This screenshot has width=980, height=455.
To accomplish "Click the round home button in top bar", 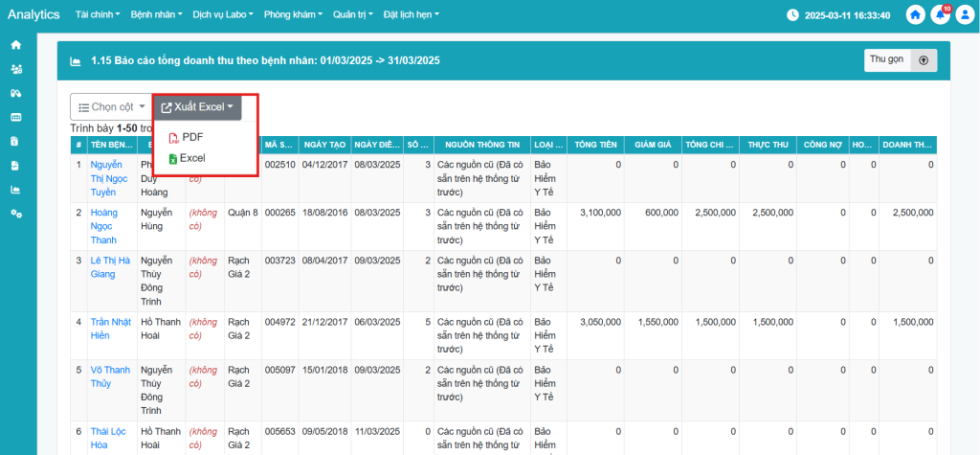I will point(916,15).
